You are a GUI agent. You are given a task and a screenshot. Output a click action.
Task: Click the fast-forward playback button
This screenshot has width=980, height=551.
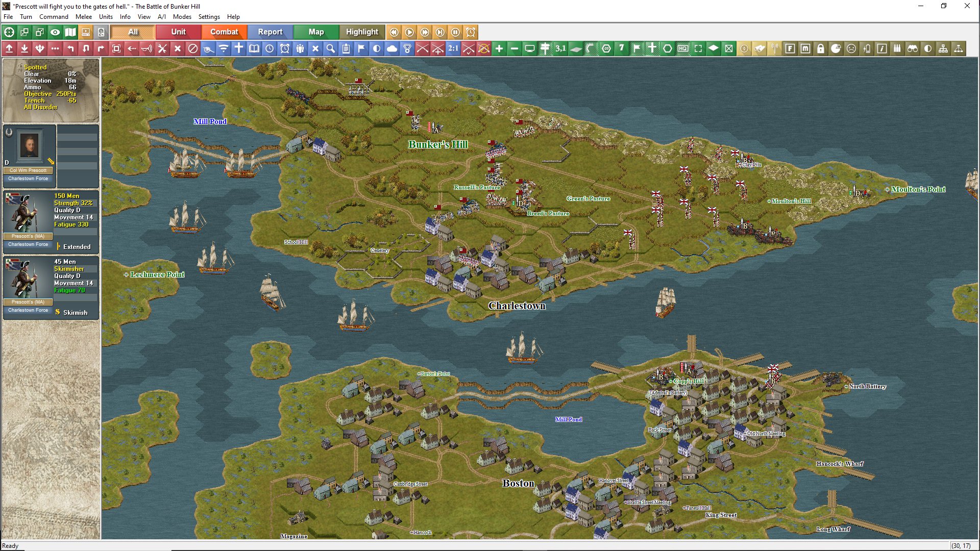(425, 32)
